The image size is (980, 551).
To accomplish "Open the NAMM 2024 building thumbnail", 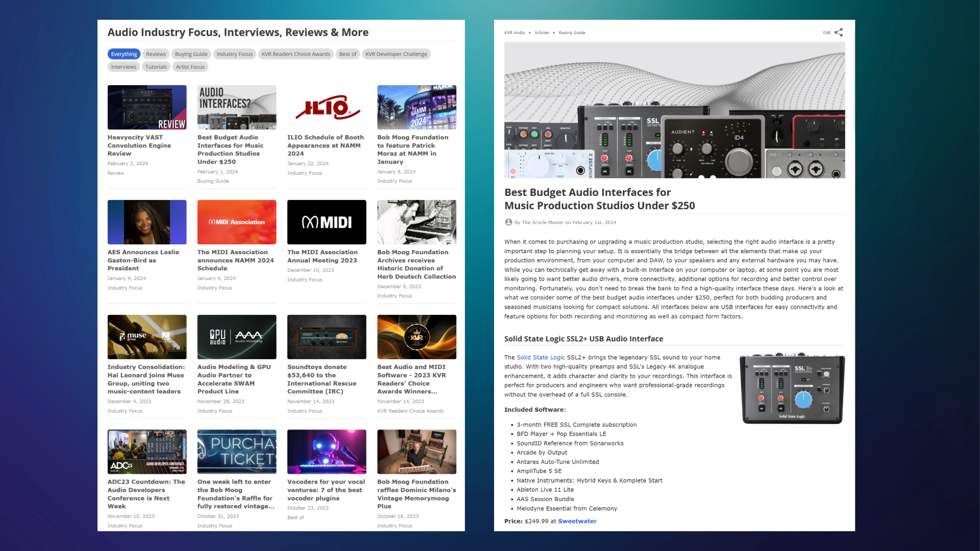I will click(416, 107).
